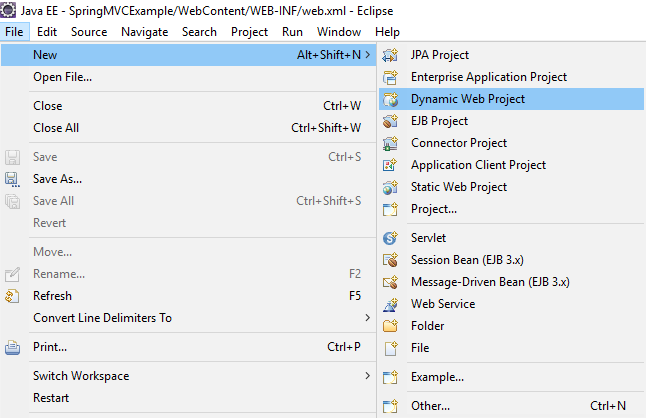646x418 pixels.
Task: Click the new Folder icon
Action: [390, 326]
